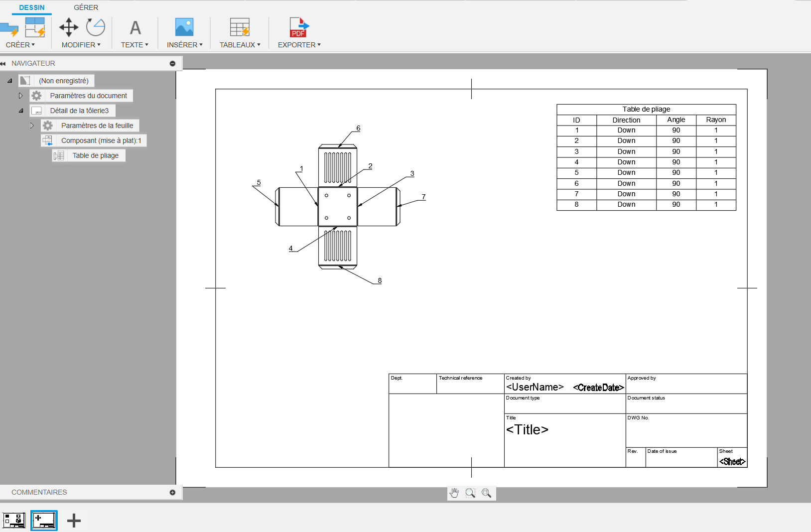The image size is (811, 532).
Task: Collapse the Détail de la tôlerie3 node
Action: (x=21, y=111)
